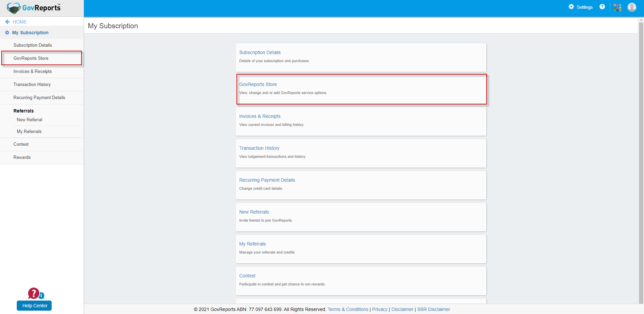
Task: Click the My Subscription page title
Action: point(113,26)
